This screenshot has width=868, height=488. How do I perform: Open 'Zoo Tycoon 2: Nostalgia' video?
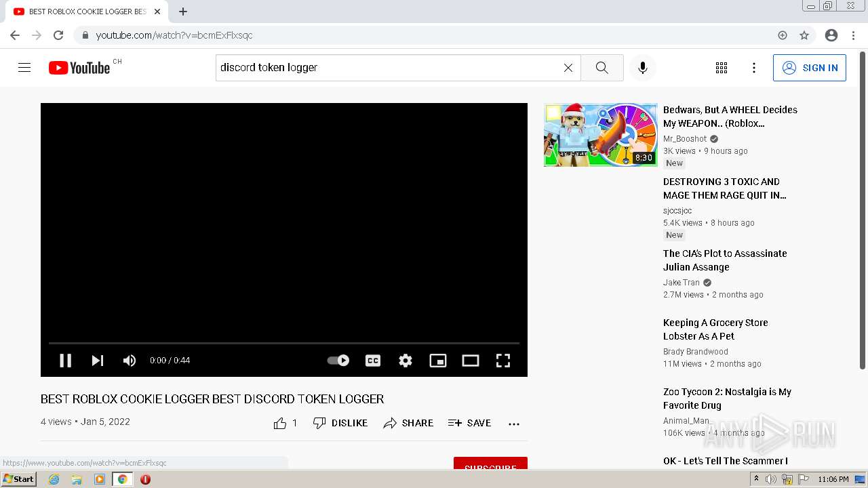pos(727,399)
